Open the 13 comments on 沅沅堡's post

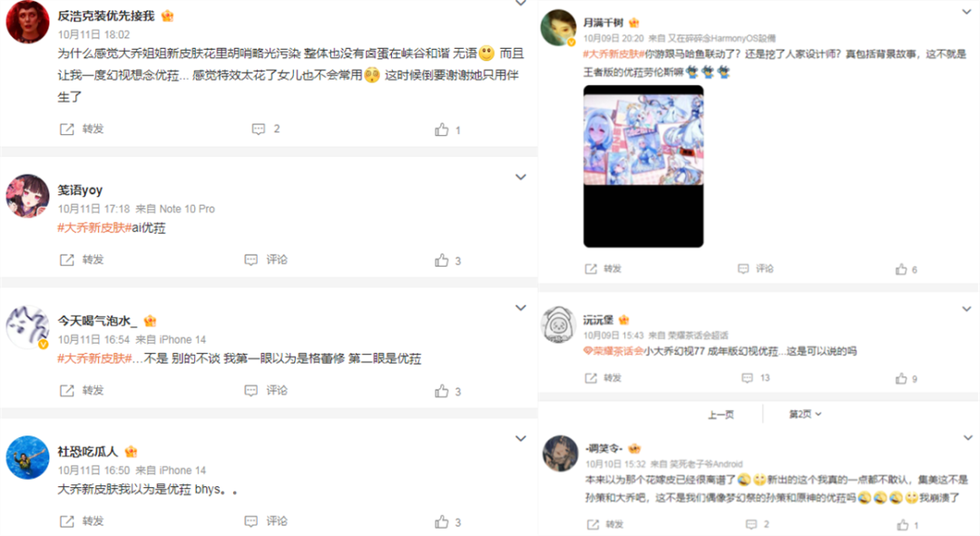click(x=755, y=378)
